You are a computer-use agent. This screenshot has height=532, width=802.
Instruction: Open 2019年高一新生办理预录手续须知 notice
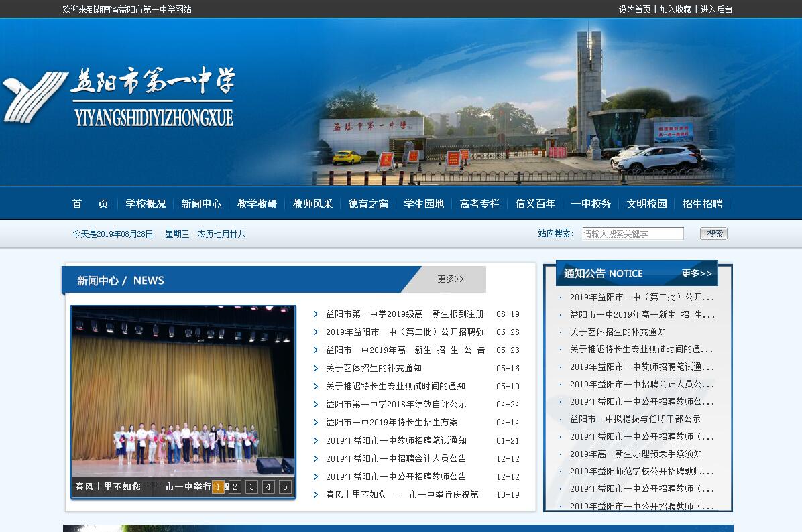pyautogui.click(x=636, y=454)
